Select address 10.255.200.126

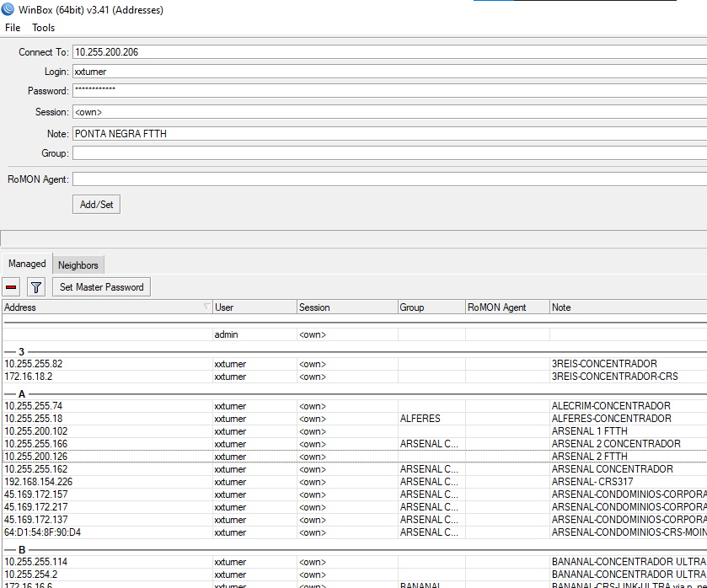[36, 457]
